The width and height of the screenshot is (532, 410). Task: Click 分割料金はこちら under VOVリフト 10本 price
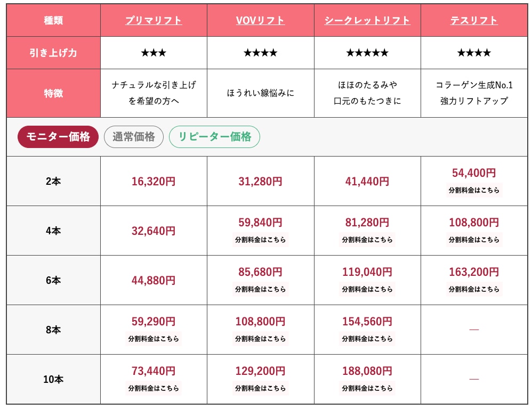coord(260,388)
